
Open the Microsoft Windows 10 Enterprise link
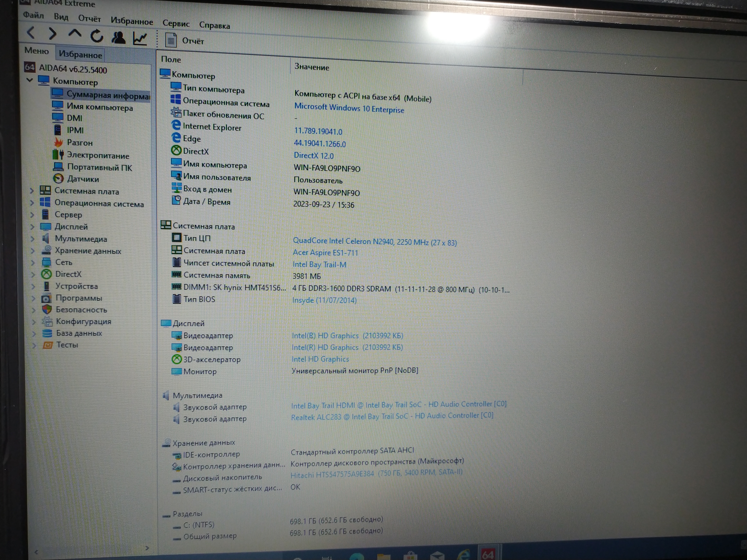pyautogui.click(x=349, y=108)
